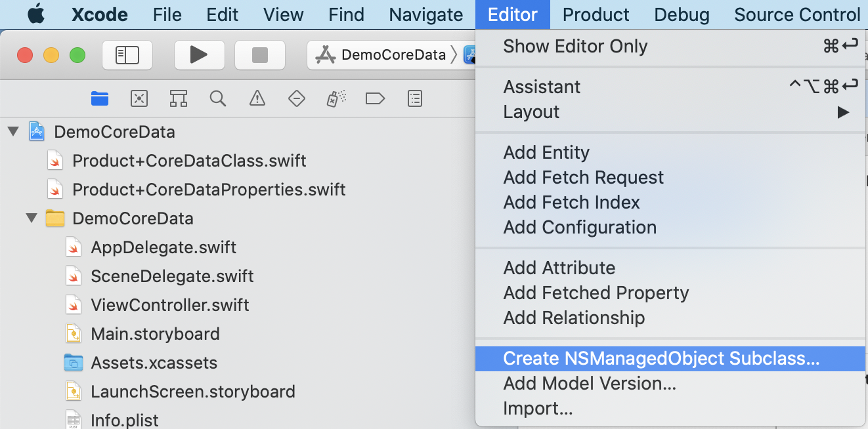Viewport: 868px width, 429px height.
Task: Open the File menu
Action: click(x=167, y=14)
